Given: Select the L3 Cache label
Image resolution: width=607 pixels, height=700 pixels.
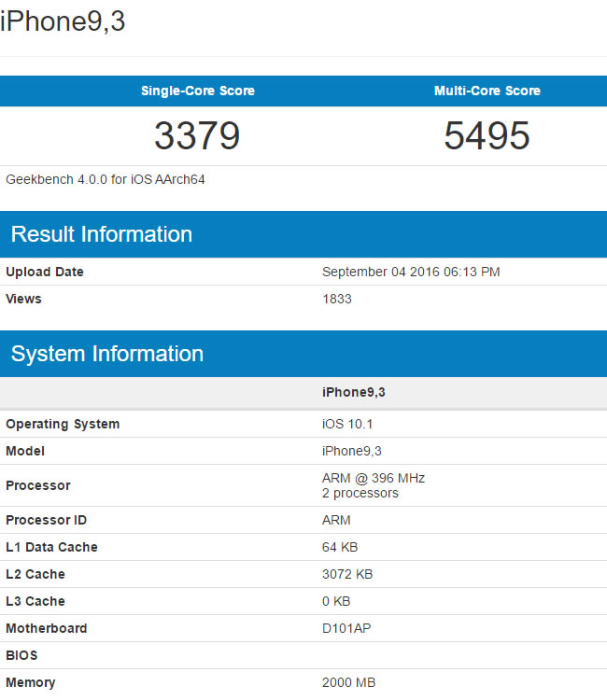Looking at the screenshot, I should pyautogui.click(x=35, y=601).
